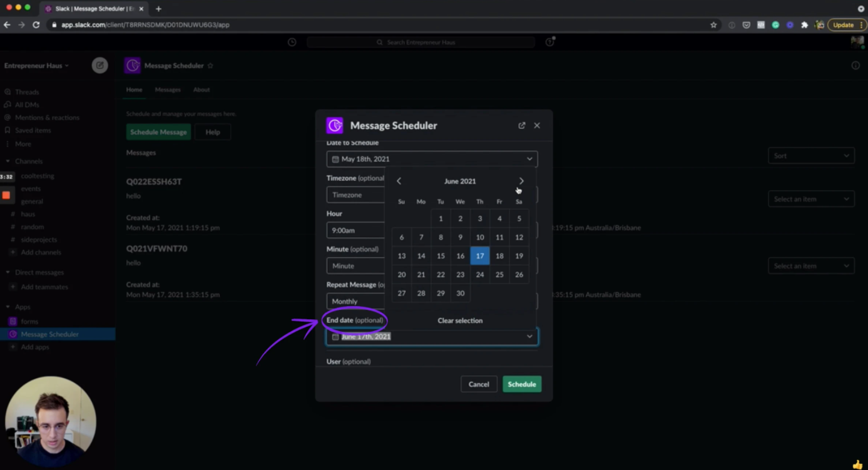
Task: Switch to the Messages tab
Action: tap(167, 89)
